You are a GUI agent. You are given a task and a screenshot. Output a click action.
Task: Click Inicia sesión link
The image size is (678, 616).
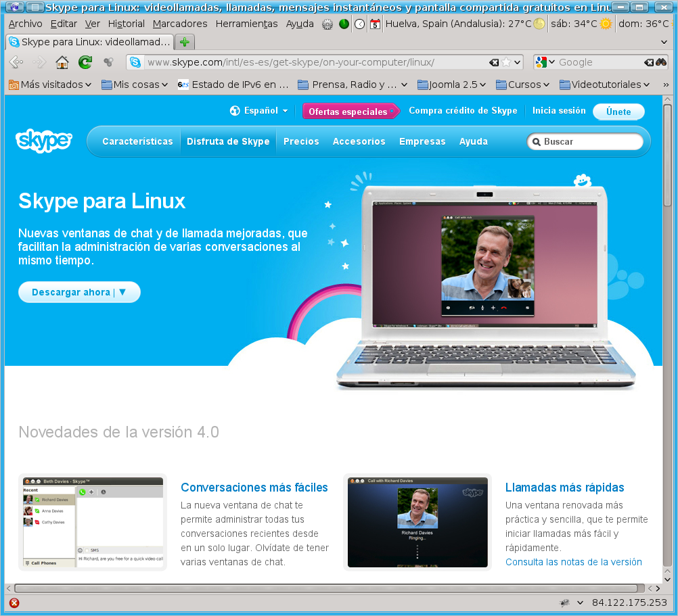click(x=559, y=111)
